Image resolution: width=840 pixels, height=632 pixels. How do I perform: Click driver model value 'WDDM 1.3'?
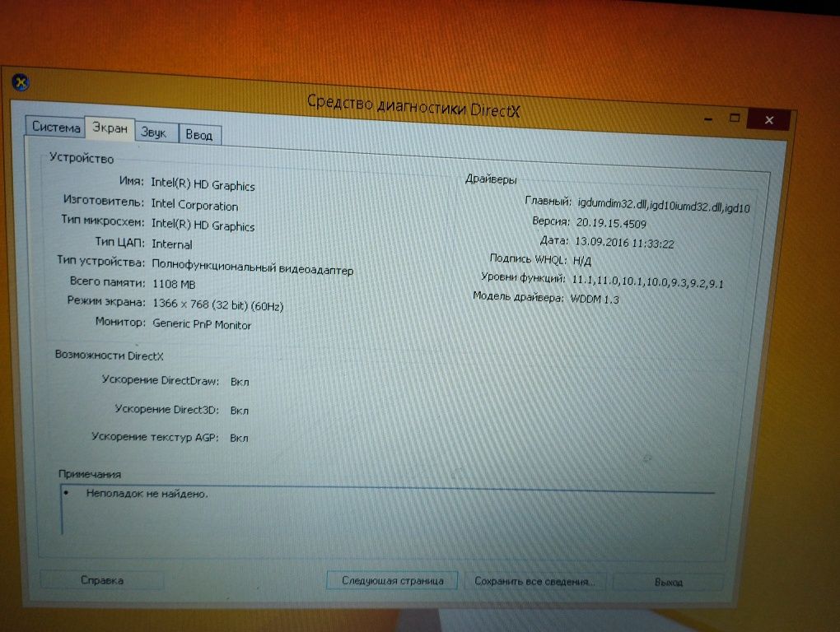[x=595, y=300]
